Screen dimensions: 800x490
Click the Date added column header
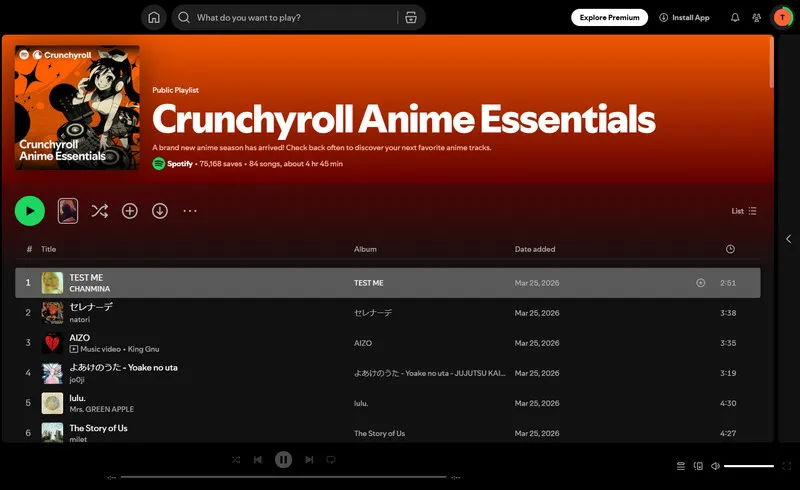click(x=535, y=249)
